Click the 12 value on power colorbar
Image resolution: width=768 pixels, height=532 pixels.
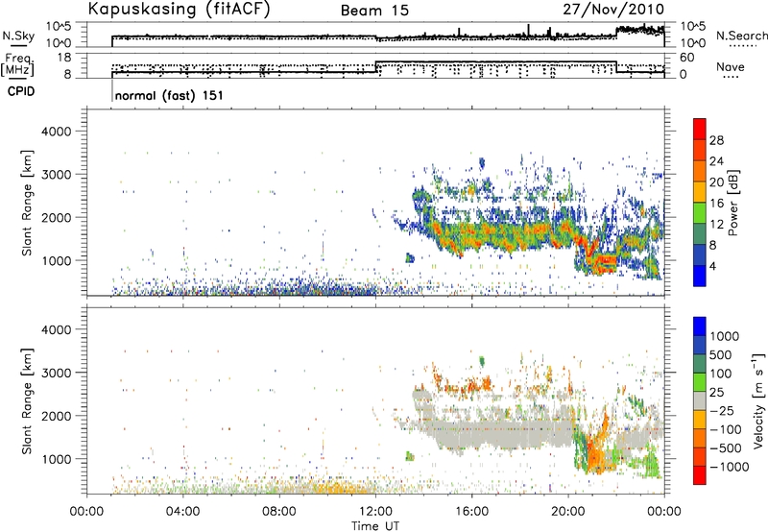pyautogui.click(x=716, y=225)
